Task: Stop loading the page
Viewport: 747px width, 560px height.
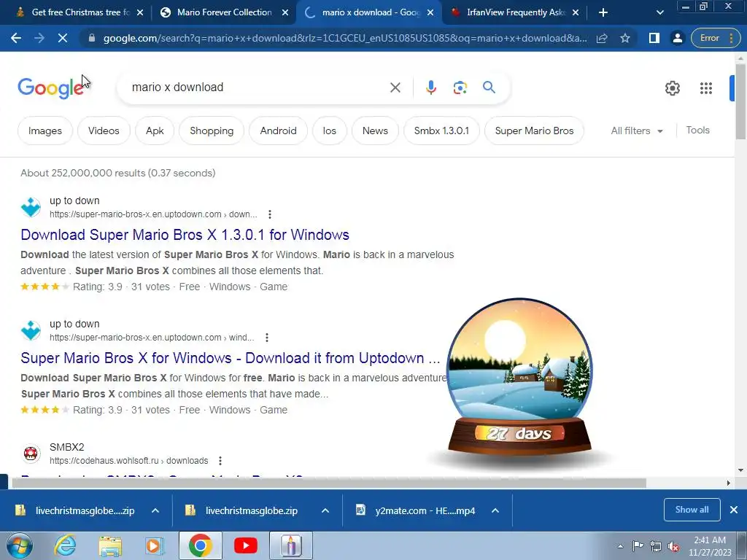Action: 63,38
